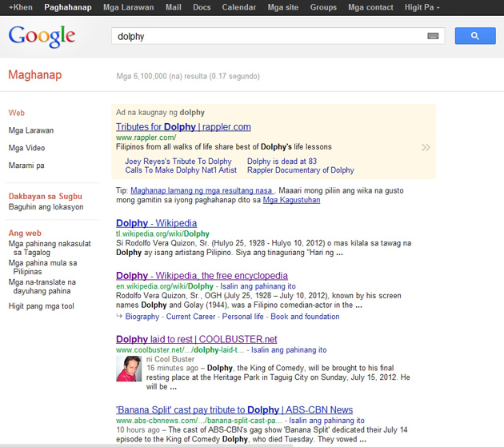
Task: Open Dolphy - Wikipedia Tagalog result
Action: [x=156, y=223]
